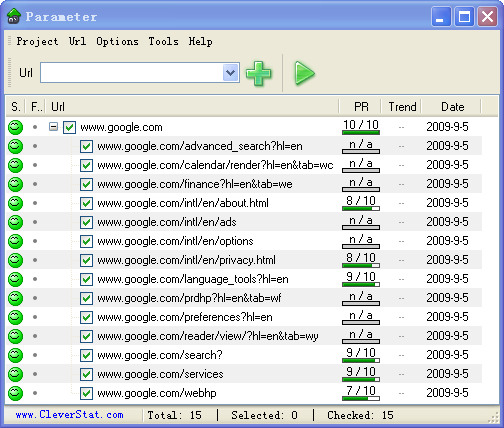Select the reader/view/?hl=en&tab=wy row text
The width and height of the screenshot is (504, 428).
(x=208, y=336)
